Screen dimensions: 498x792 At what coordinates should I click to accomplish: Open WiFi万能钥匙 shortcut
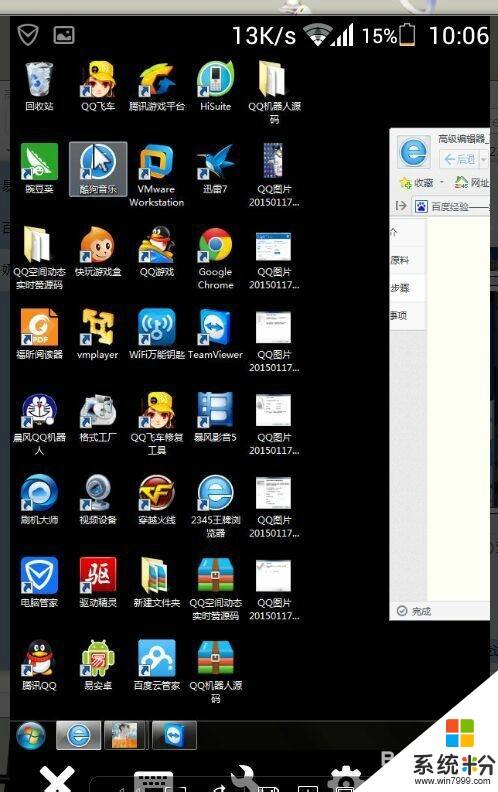(x=157, y=334)
